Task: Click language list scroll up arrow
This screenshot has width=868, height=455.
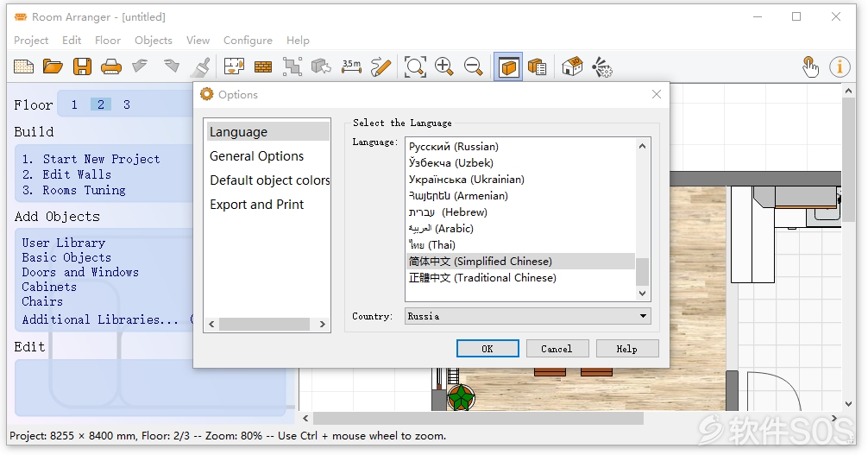Action: [642, 146]
